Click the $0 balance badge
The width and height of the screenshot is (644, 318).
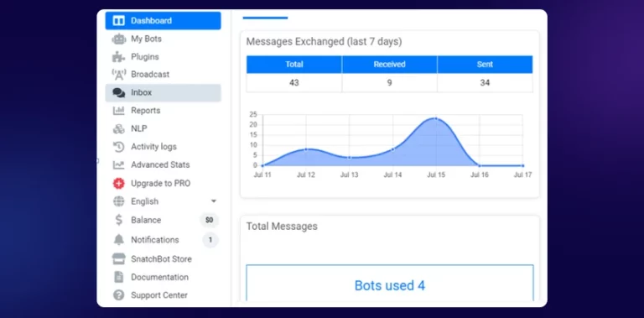click(x=210, y=220)
